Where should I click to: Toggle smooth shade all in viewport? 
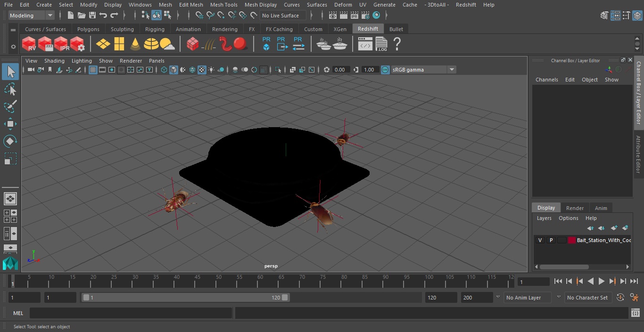[x=173, y=70]
